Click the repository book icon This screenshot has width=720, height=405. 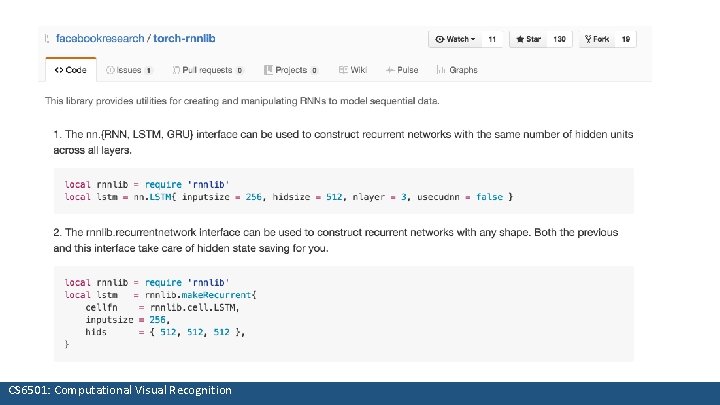pyautogui.click(x=47, y=39)
